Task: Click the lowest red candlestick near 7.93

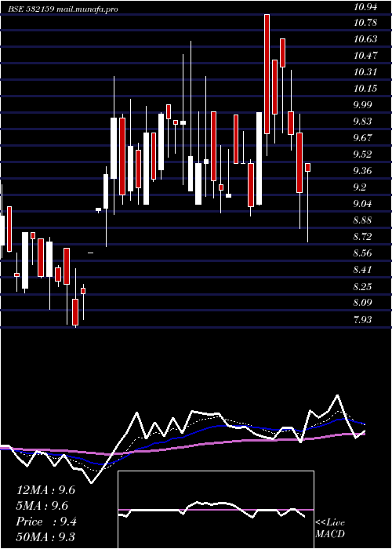Action: pyautogui.click(x=75, y=312)
